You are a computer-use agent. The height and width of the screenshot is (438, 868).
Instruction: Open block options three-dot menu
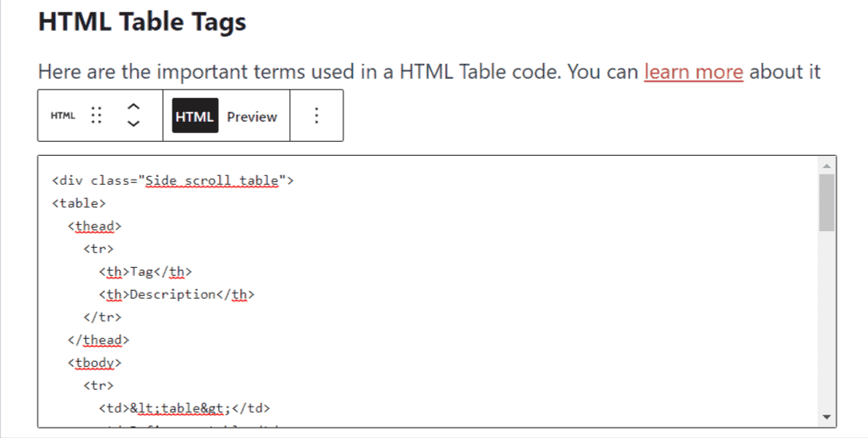(316, 115)
